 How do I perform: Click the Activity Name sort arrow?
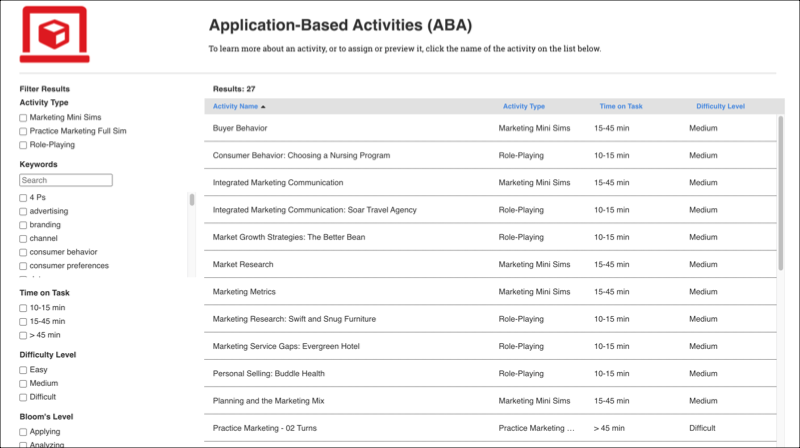263,106
